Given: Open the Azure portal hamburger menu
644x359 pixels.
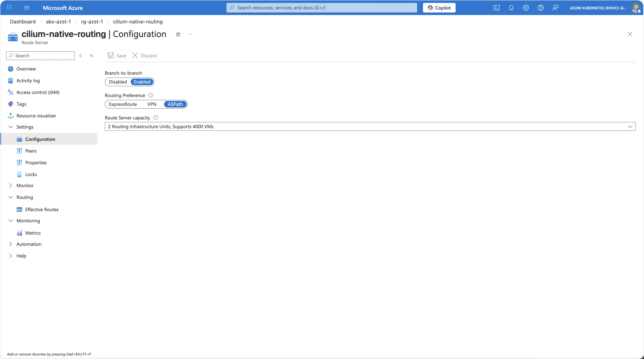Looking at the screenshot, I should (27, 8).
